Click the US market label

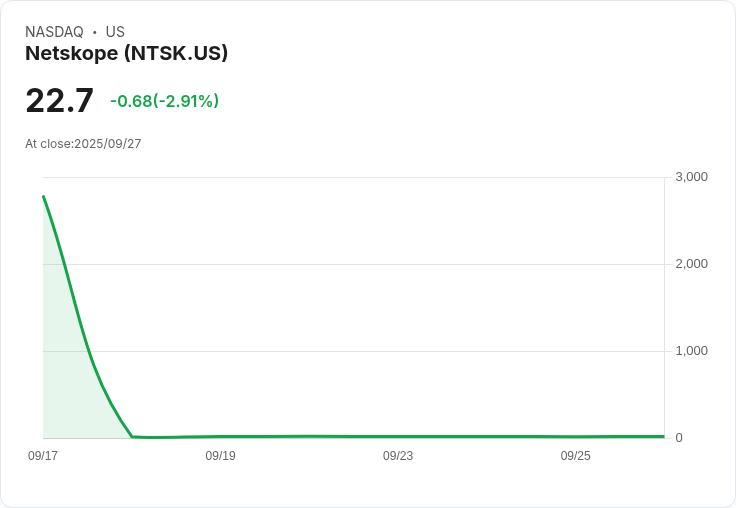click(x=115, y=32)
